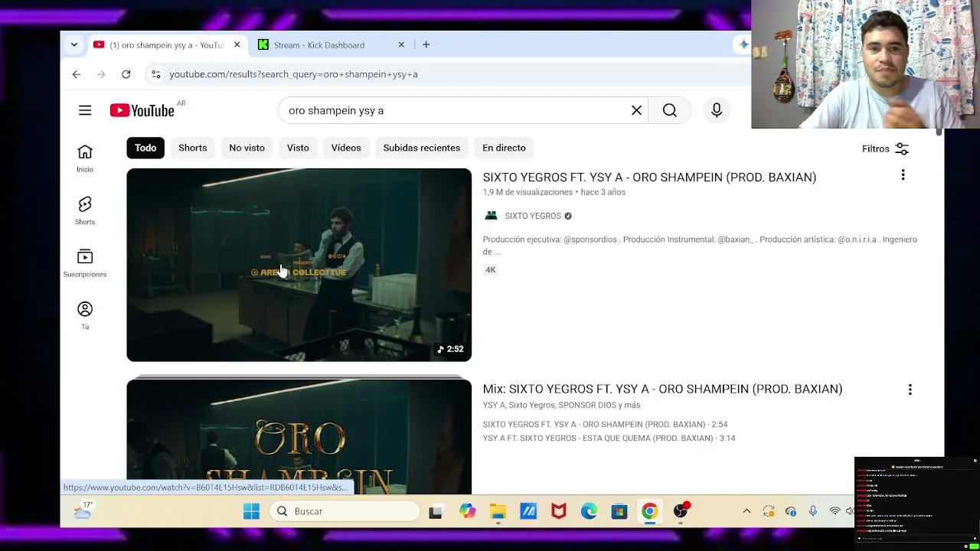Open the Tú profile page in sidebar
The image size is (980, 551).
point(85,315)
